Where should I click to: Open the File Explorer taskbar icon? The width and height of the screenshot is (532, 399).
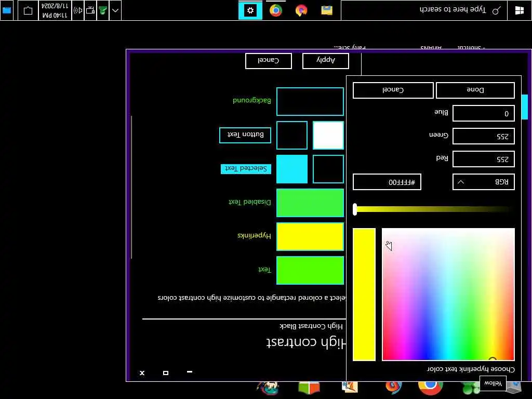click(327, 10)
